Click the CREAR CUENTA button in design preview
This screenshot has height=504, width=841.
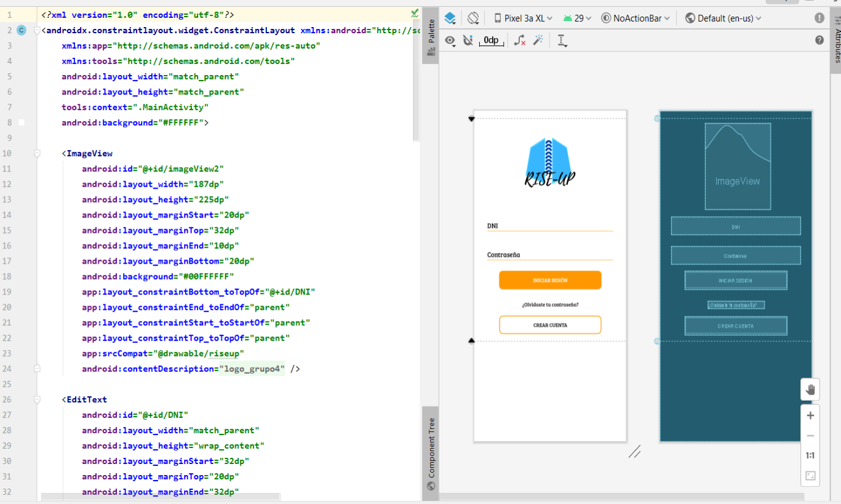(550, 325)
